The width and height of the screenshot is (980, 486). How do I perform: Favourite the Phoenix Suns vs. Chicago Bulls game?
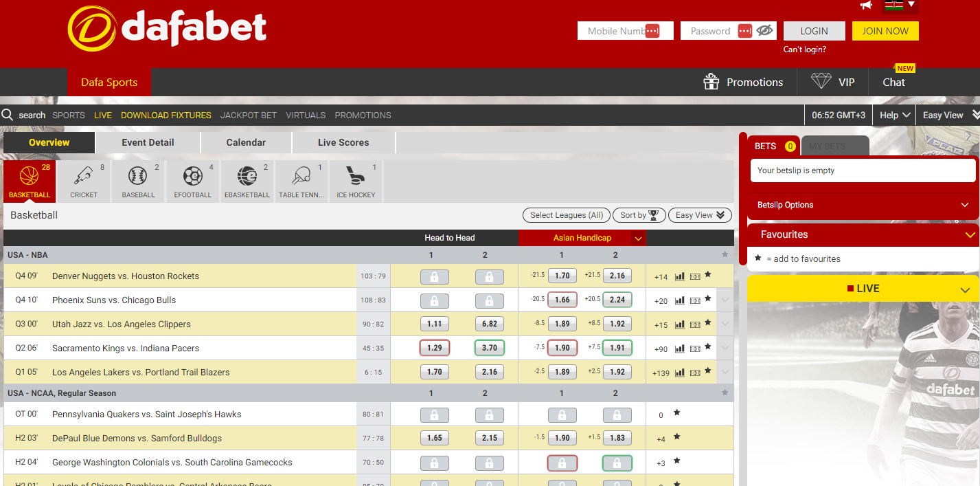tap(707, 299)
